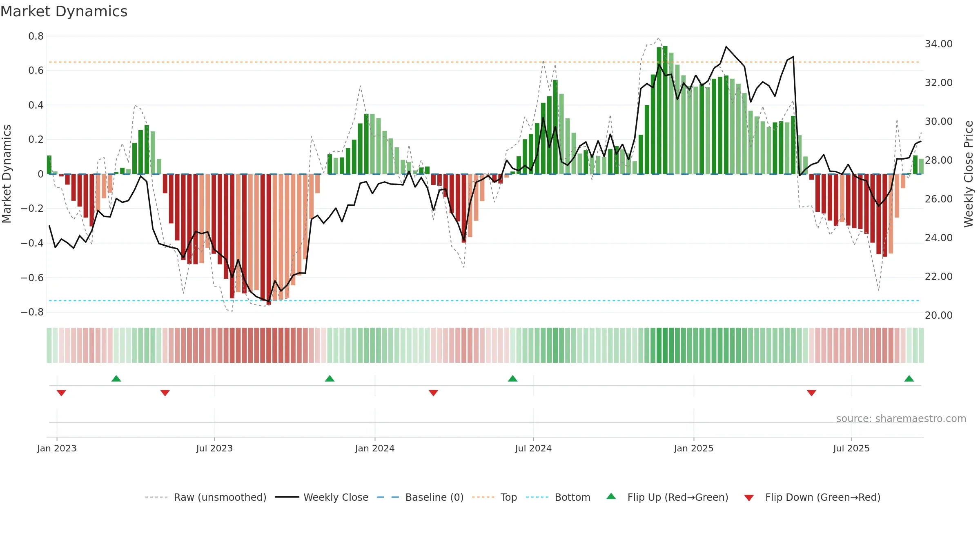
Task: Click the 34.00 price axis label
Action: tap(939, 44)
